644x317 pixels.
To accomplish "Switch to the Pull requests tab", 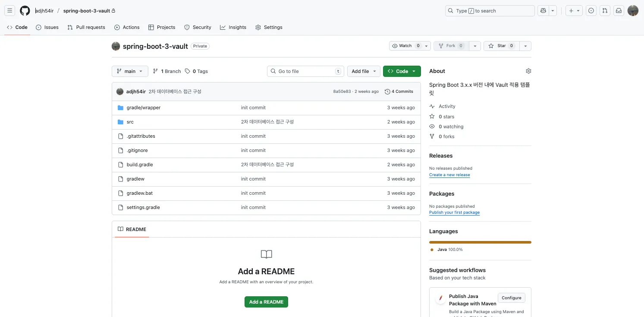I will point(86,27).
